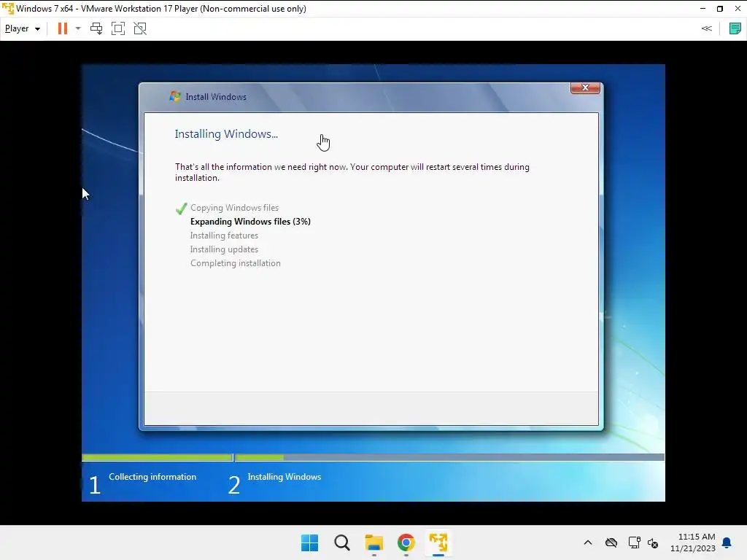Open the Player menu dropdown
This screenshot has height=560, width=747.
pyautogui.click(x=23, y=28)
